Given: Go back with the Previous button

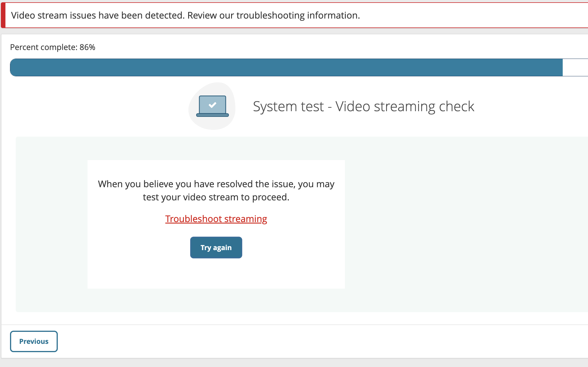Looking at the screenshot, I should click(x=34, y=341).
